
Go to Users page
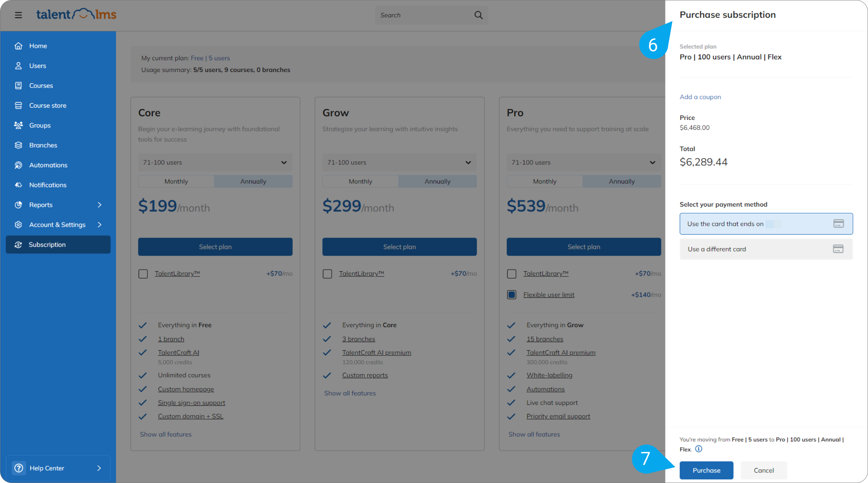(58, 66)
